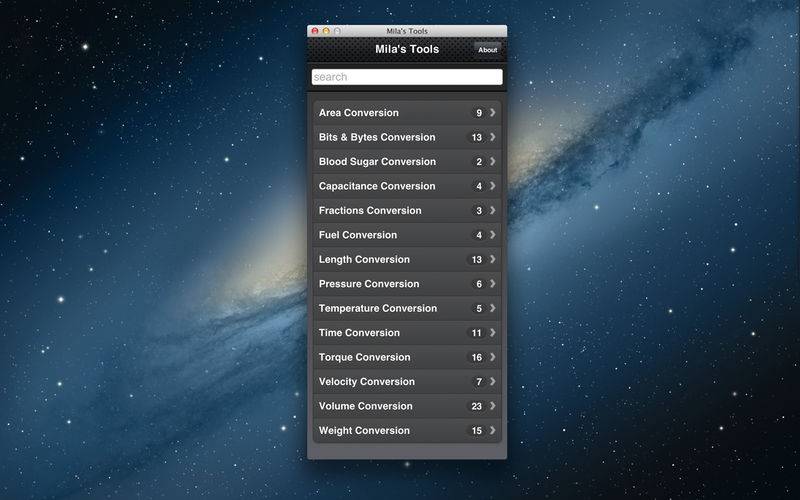Open Weight Conversion
This screenshot has height=500, width=800.
click(407, 431)
